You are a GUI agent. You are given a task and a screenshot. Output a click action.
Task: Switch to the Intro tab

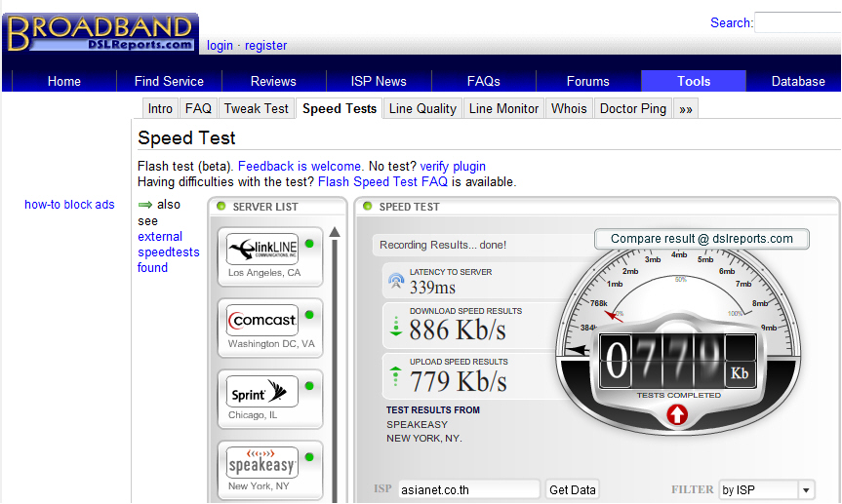(160, 109)
